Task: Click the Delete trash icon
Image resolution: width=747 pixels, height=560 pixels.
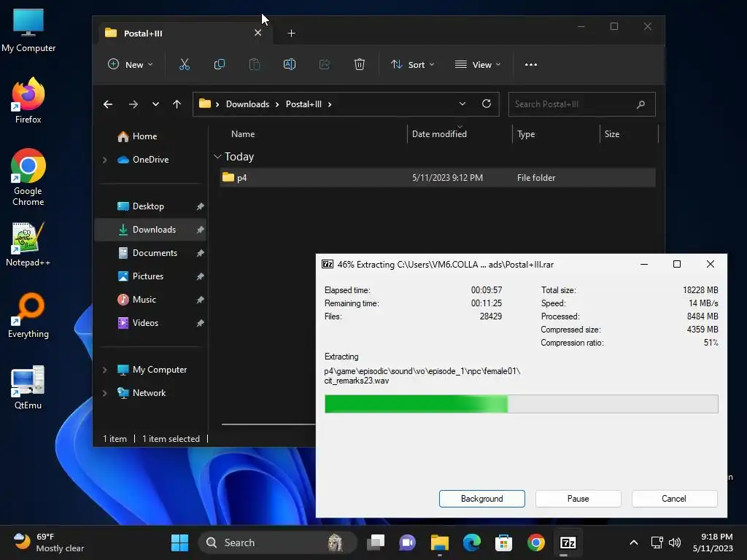Action: tap(360, 64)
